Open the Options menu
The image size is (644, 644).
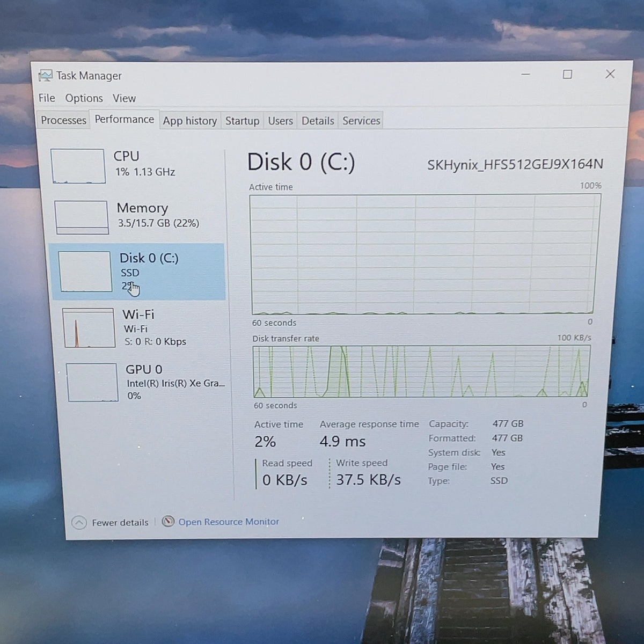click(84, 98)
